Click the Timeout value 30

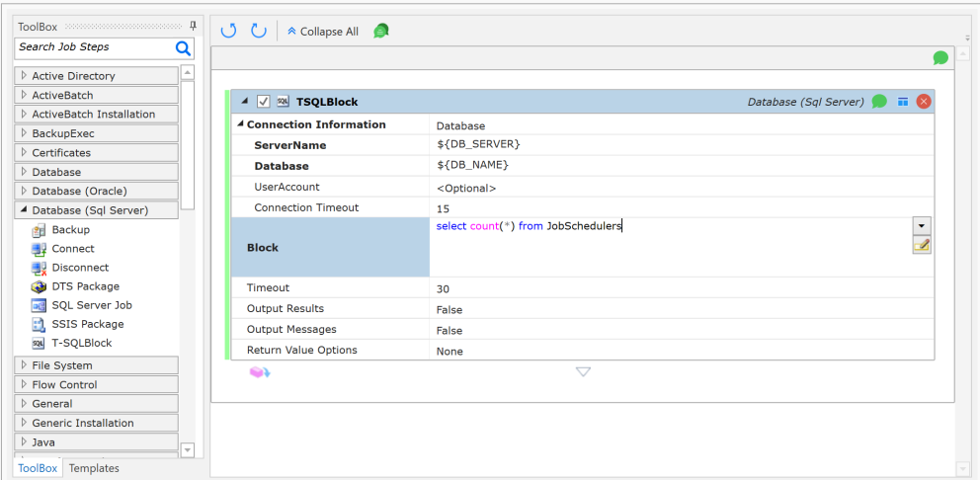[x=444, y=289]
